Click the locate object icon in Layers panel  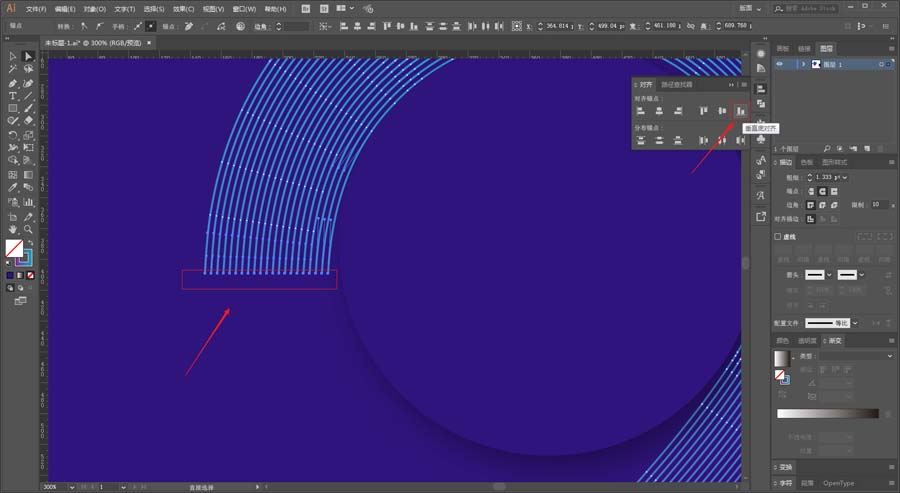tap(827, 149)
